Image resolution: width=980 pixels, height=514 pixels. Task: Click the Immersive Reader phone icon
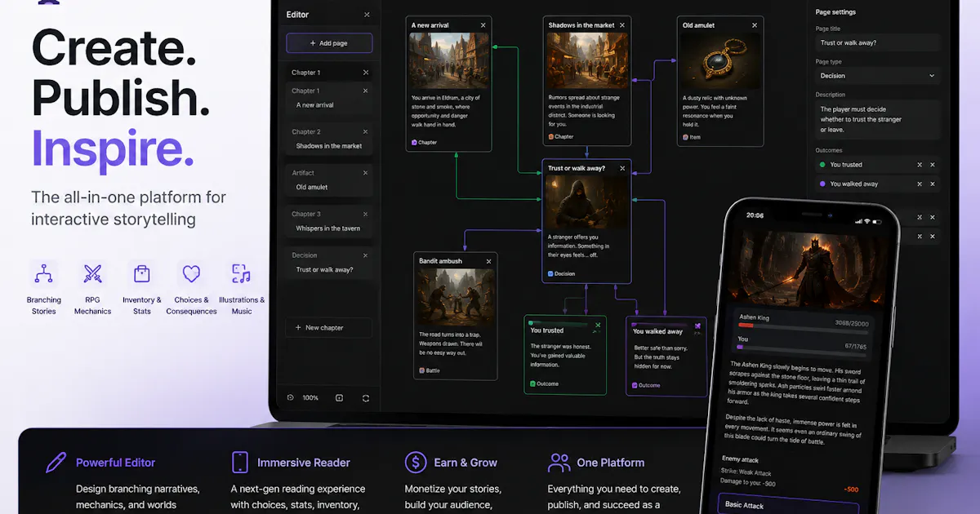239,463
